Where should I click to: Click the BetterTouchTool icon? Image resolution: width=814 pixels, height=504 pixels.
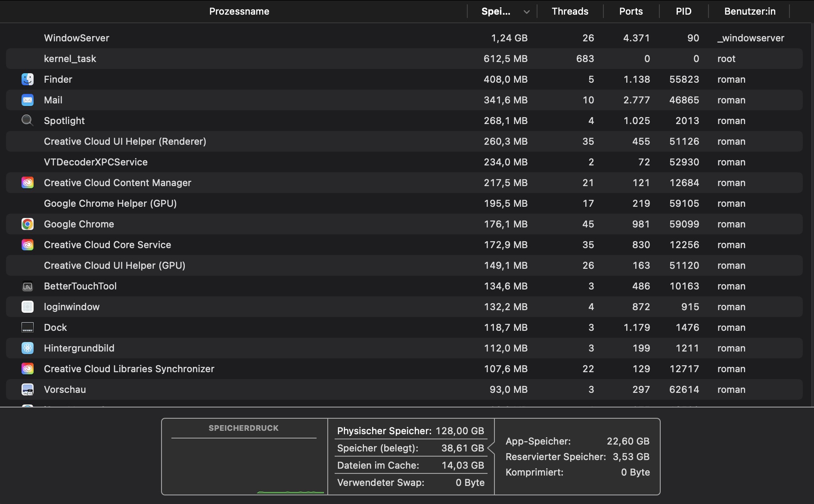(x=28, y=286)
